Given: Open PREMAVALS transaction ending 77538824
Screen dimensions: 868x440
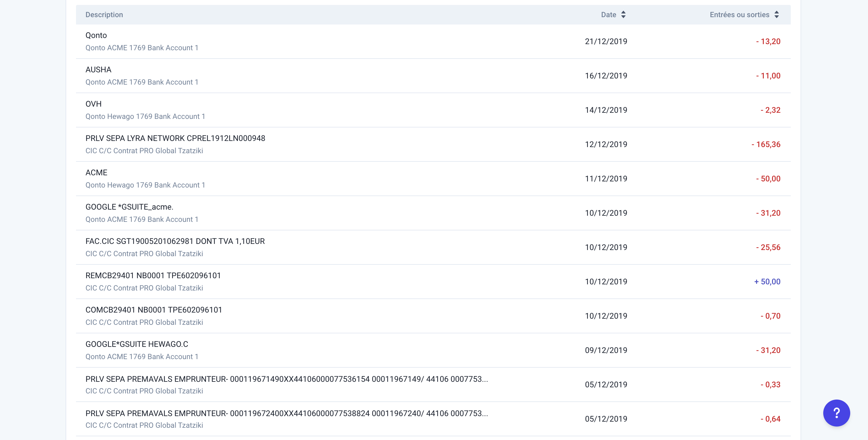Looking at the screenshot, I should (433, 419).
